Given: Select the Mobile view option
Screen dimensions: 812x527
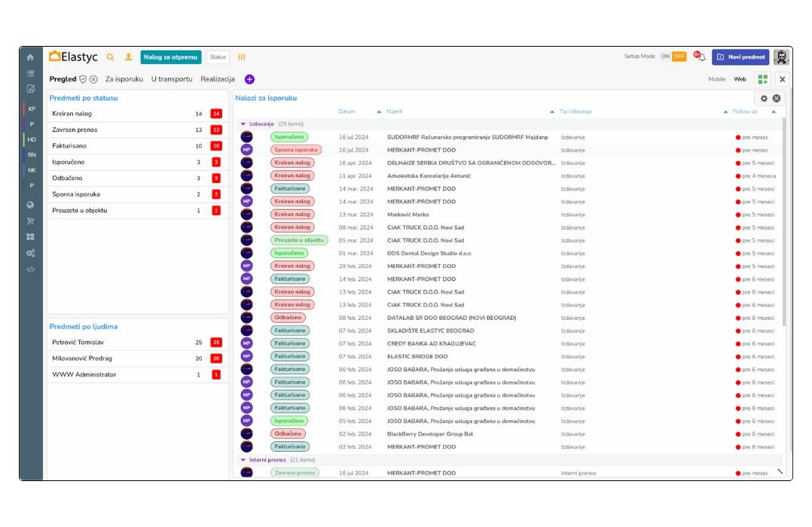Looking at the screenshot, I should tap(717, 79).
